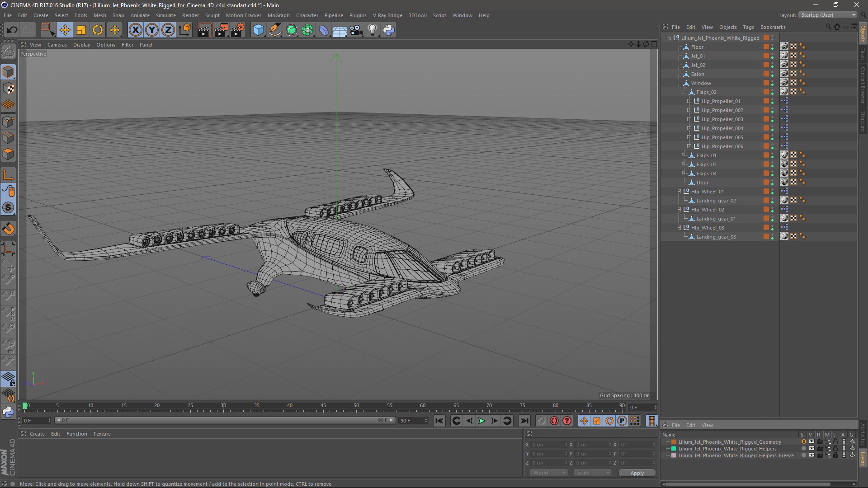Image resolution: width=868 pixels, height=488 pixels.
Task: Collapse Hlp_Wheel_01 in the object tree
Action: [x=679, y=192]
